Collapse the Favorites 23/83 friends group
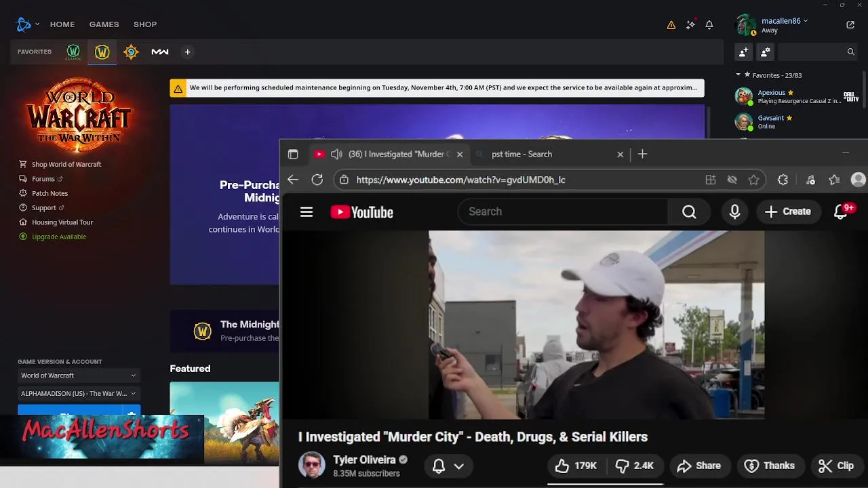The image size is (868, 488). [x=738, y=75]
